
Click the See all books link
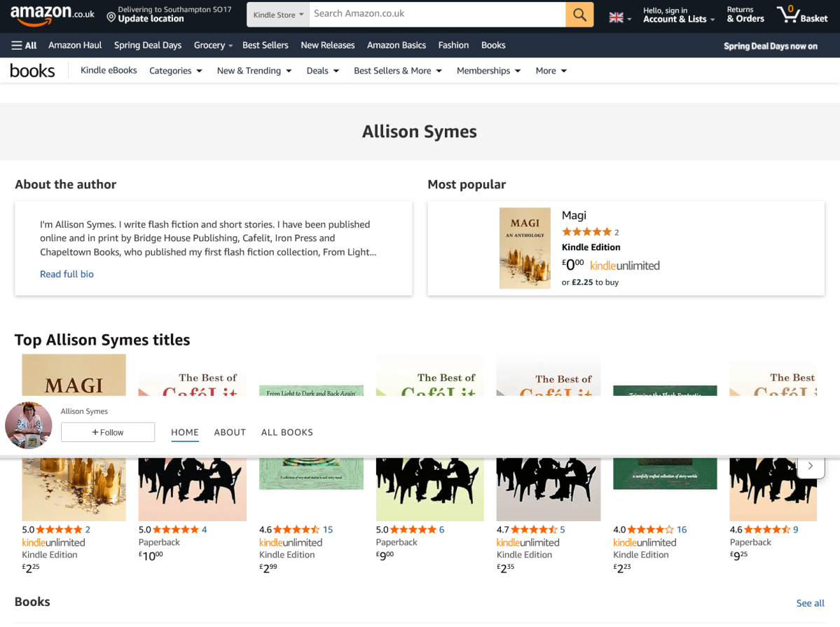[810, 603]
